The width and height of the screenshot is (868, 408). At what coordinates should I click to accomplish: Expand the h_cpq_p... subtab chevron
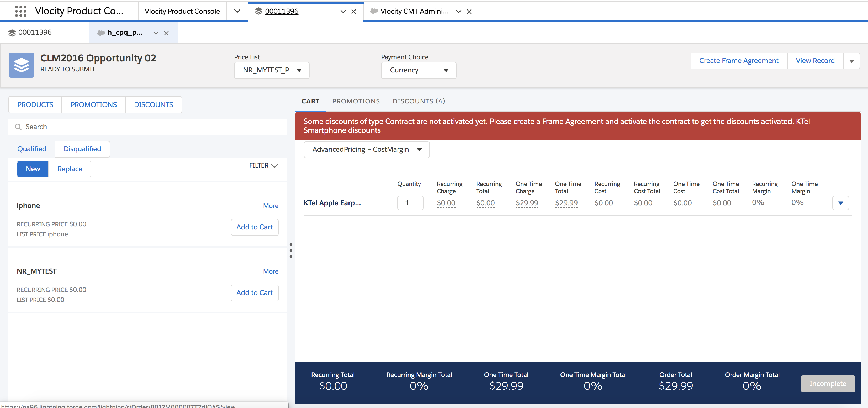156,33
